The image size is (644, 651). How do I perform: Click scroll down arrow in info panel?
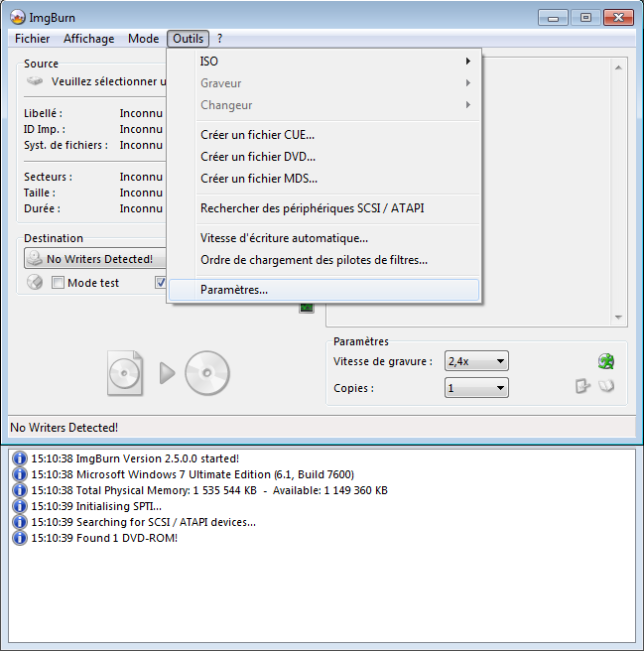click(618, 318)
